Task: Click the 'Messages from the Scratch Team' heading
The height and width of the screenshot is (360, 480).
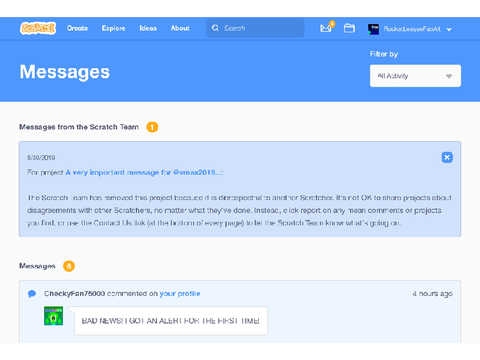Action: coord(79,127)
